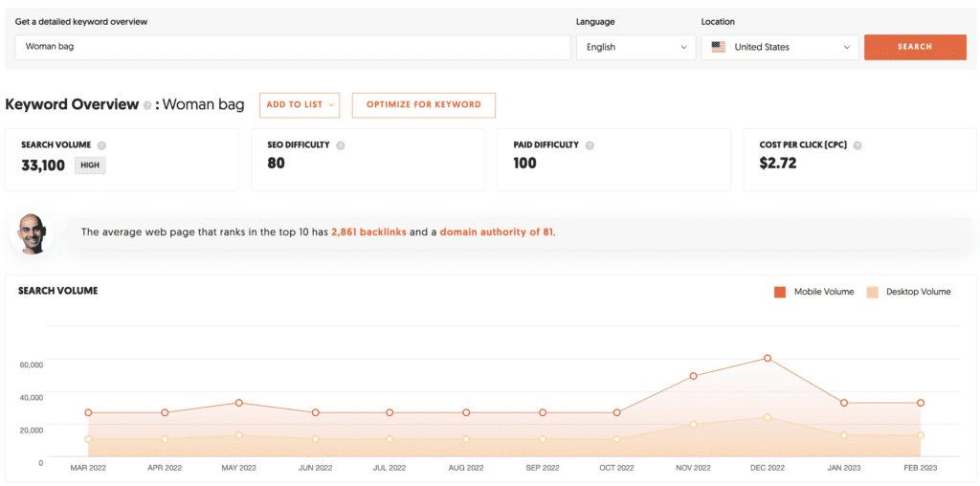
Task: Click the keyword input field with Woman bag
Action: coord(293,47)
